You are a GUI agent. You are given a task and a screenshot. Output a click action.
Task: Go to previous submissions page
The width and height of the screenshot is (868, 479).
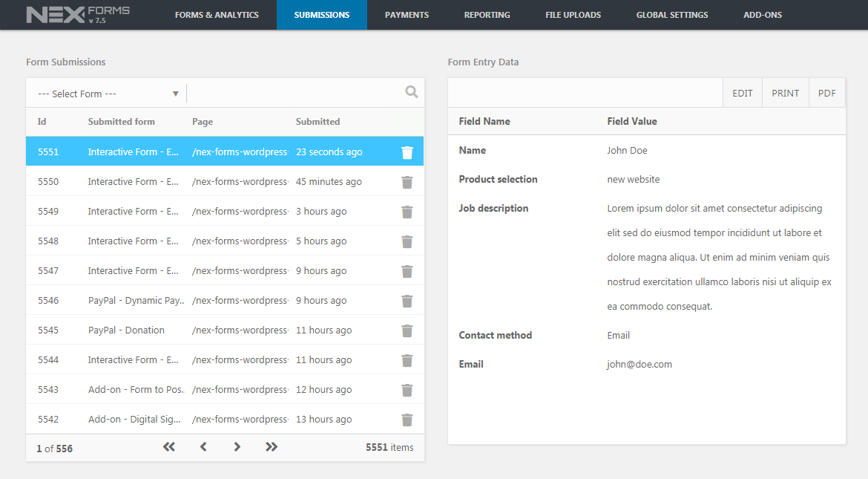coord(203,447)
